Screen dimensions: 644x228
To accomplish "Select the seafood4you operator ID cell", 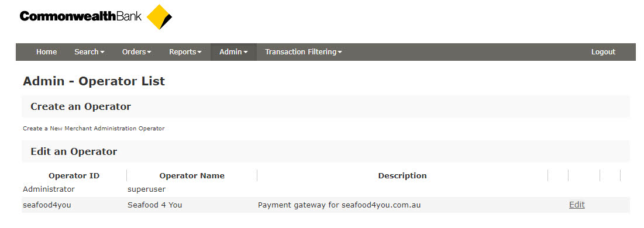I will click(47, 205).
